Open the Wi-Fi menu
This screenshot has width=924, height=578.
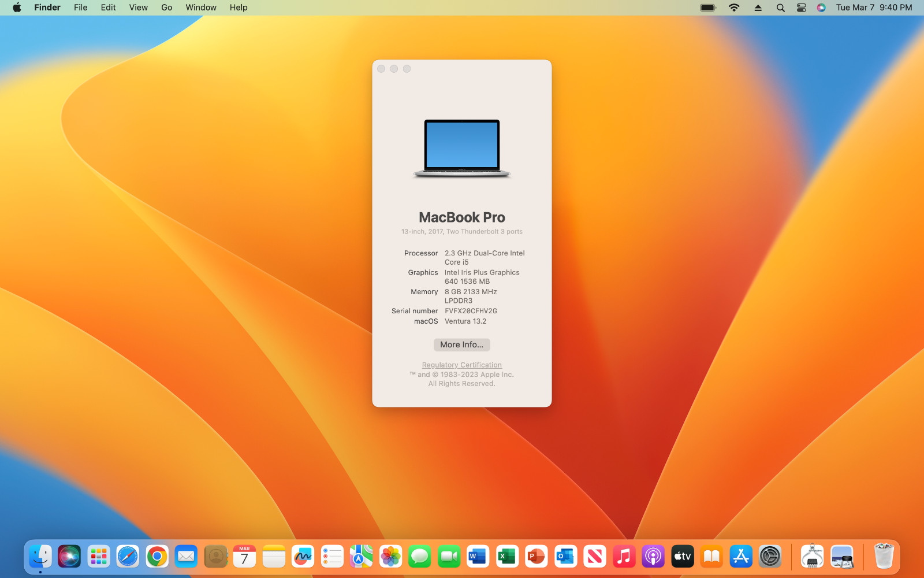click(734, 8)
